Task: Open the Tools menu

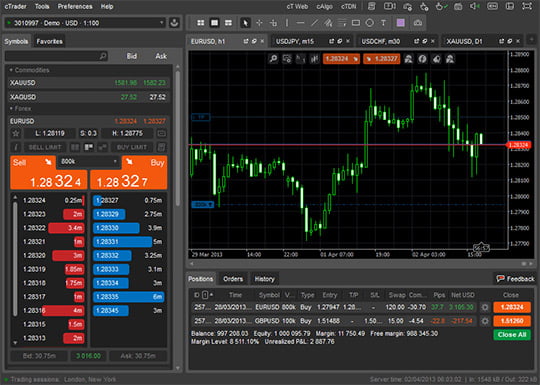Action: pyautogui.click(x=42, y=6)
